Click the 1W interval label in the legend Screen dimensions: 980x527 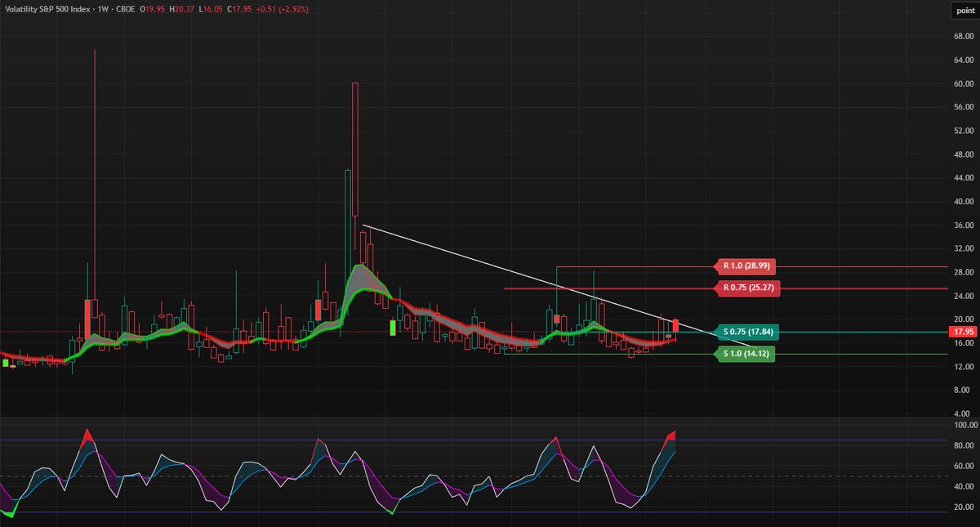coord(101,9)
